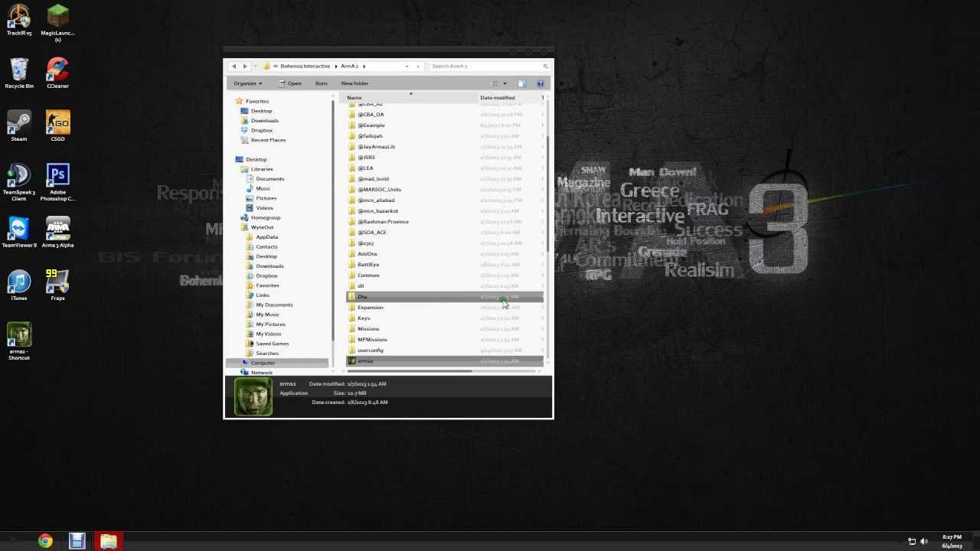Image resolution: width=980 pixels, height=551 pixels.
Task: Open TrackIR 5 desktop icon
Action: pos(19,20)
